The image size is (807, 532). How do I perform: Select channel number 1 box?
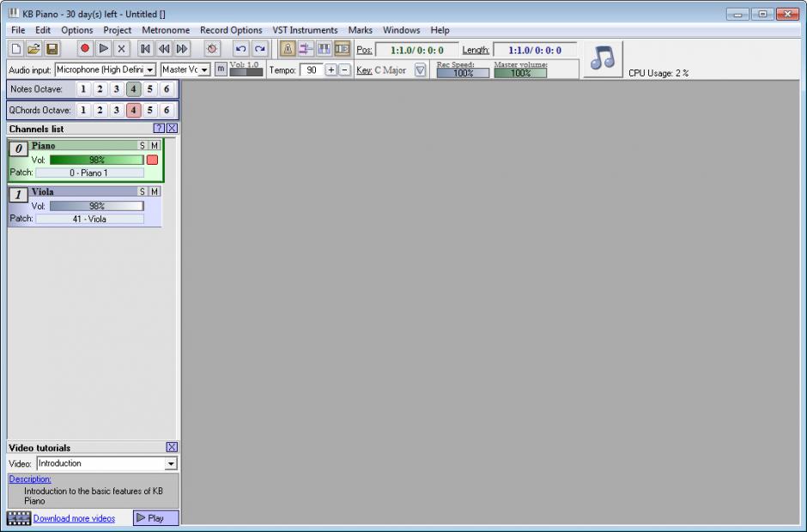(19, 195)
